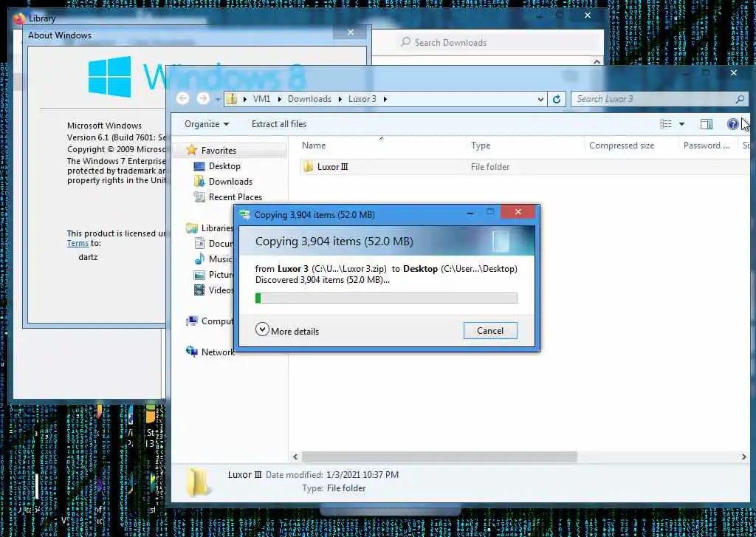This screenshot has height=537, width=756.
Task: Click Library window scroll up arrow
Action: (x=597, y=62)
